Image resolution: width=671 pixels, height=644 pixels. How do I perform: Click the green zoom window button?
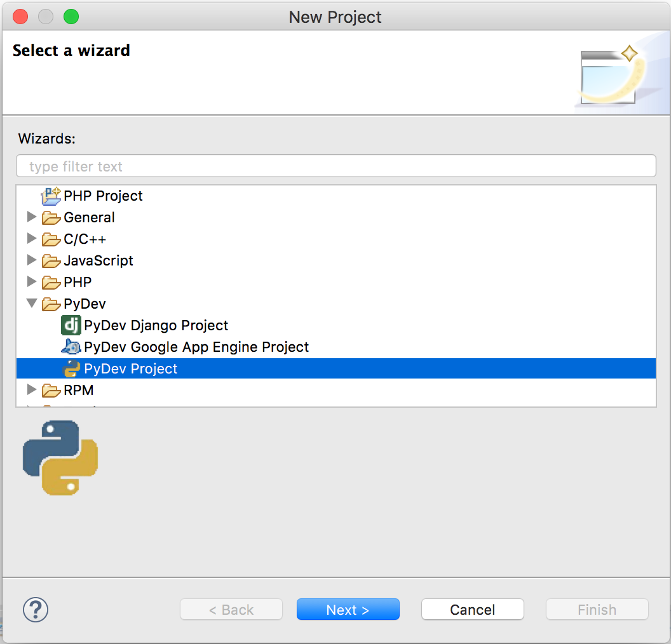pyautogui.click(x=71, y=17)
